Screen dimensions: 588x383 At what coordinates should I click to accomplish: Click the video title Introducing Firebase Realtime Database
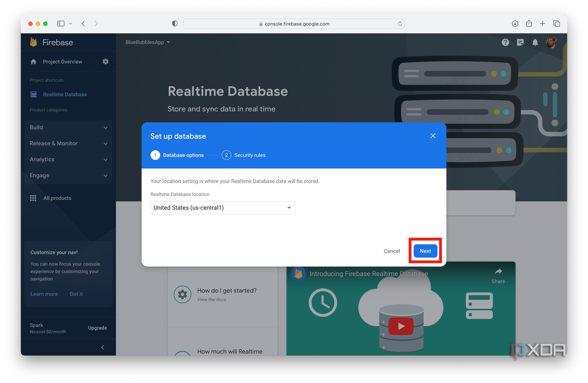point(368,274)
